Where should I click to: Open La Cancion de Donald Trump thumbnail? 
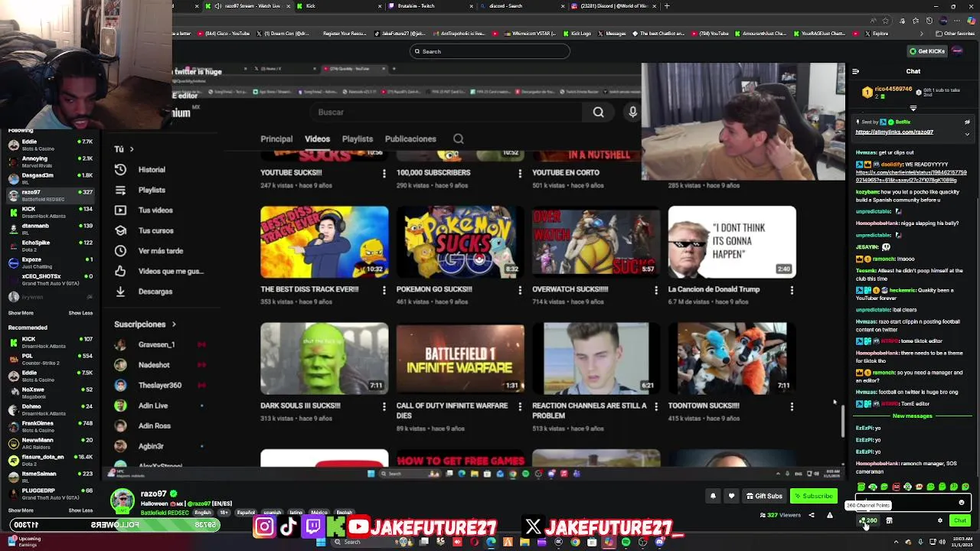(732, 242)
